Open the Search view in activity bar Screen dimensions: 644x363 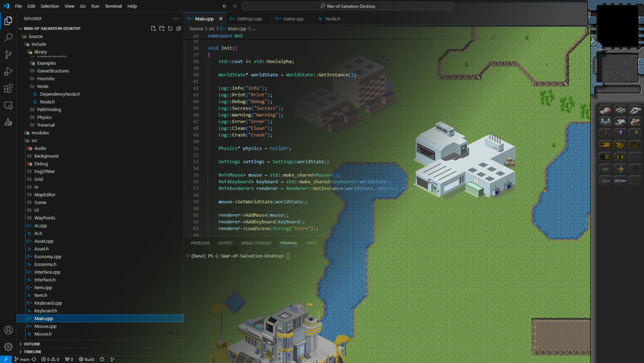(x=8, y=37)
